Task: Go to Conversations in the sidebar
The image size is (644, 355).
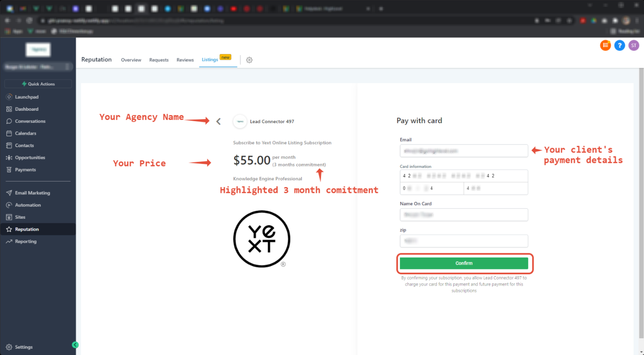Action: (30, 121)
